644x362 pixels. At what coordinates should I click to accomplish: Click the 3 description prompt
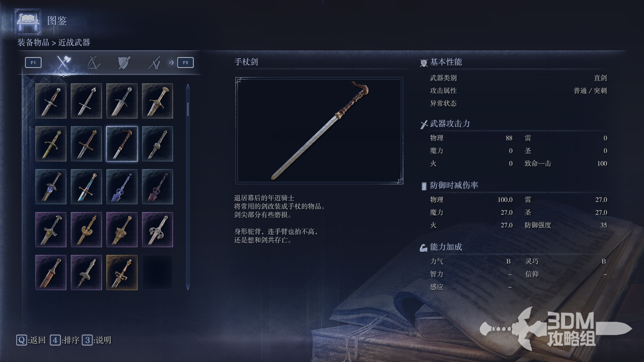[97, 340]
